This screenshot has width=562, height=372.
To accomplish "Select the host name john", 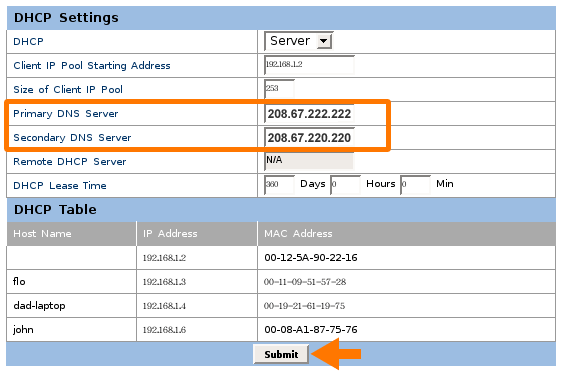I will pyautogui.click(x=23, y=330).
